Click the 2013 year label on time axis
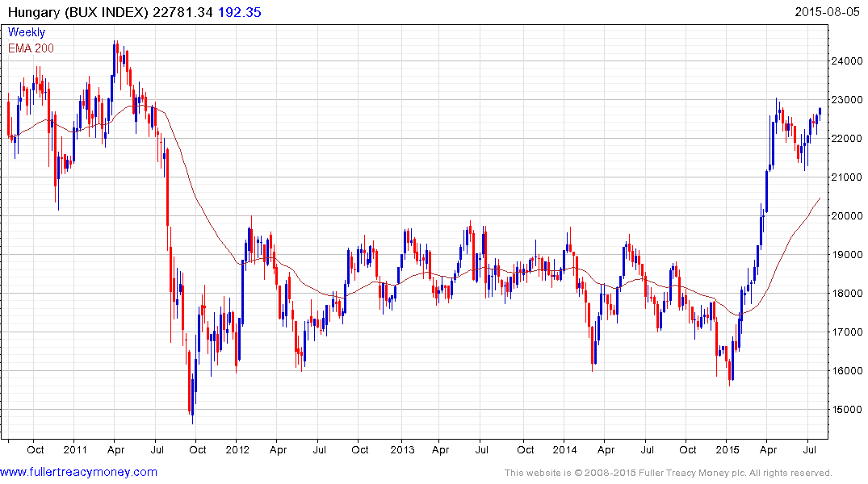The width and height of the screenshot is (868, 484). [402, 449]
